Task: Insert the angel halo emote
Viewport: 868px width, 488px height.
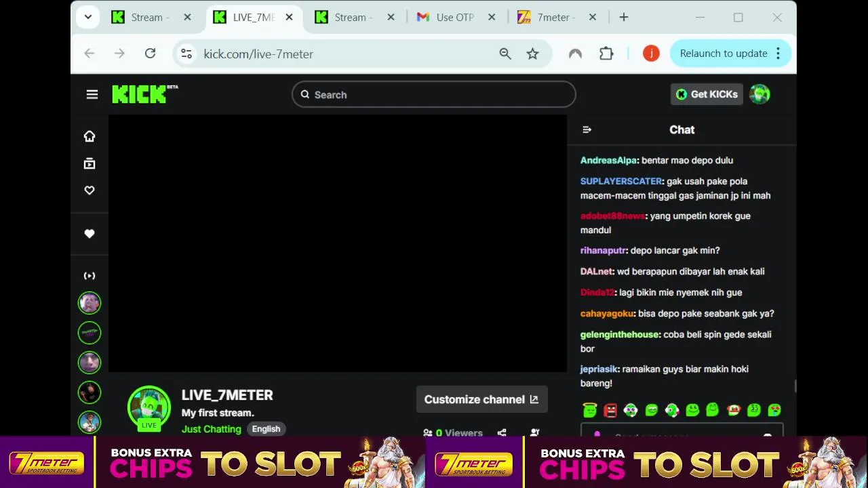Action: (x=590, y=410)
